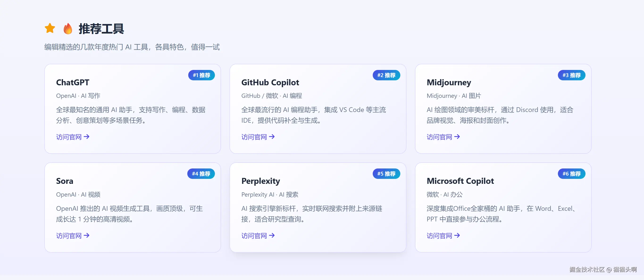644x280 pixels.
Task: Click the #2 推荐 badge on GitHub Copilot
Action: pos(386,75)
